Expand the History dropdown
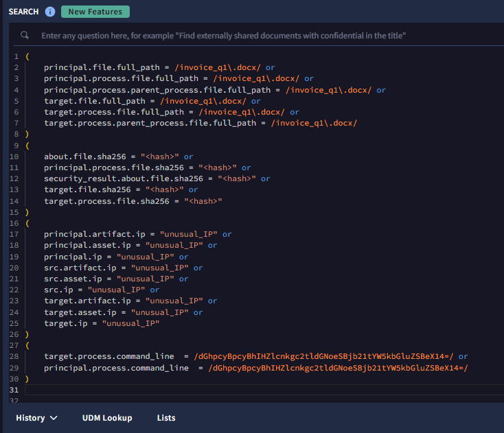The width and height of the screenshot is (504, 433). [37, 418]
